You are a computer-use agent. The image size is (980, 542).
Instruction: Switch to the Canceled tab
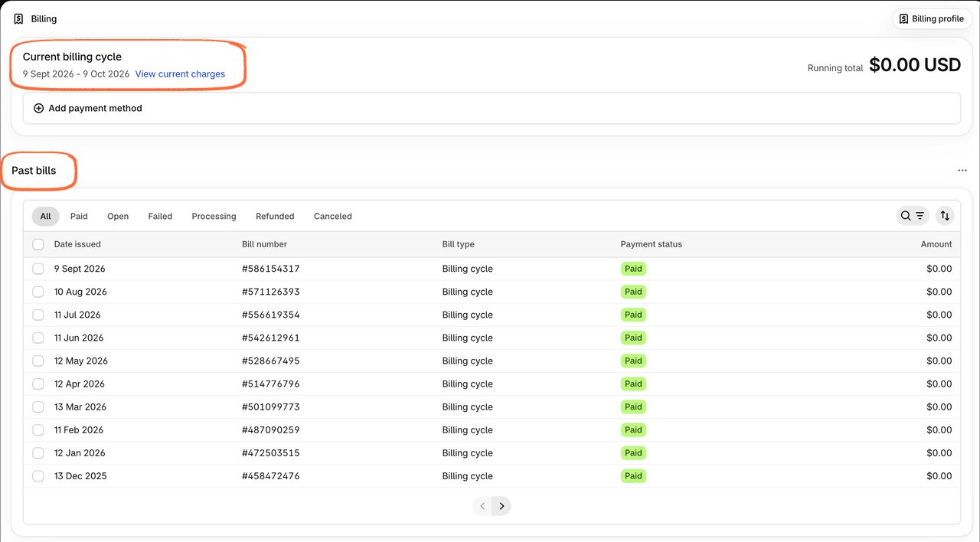point(333,216)
